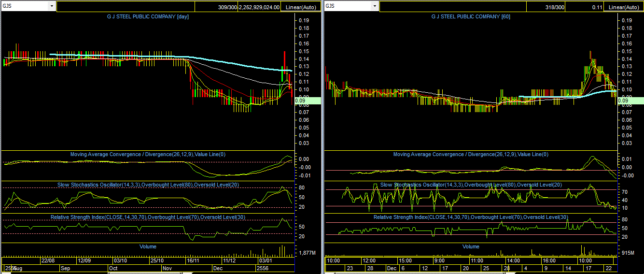This screenshot has height=274, width=644.
Task: Click Linear(Auto) scale button on right chart
Action: click(x=624, y=7)
